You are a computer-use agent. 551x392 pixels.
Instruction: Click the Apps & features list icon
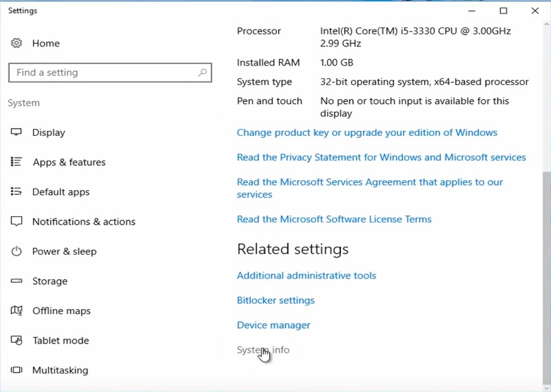16,162
